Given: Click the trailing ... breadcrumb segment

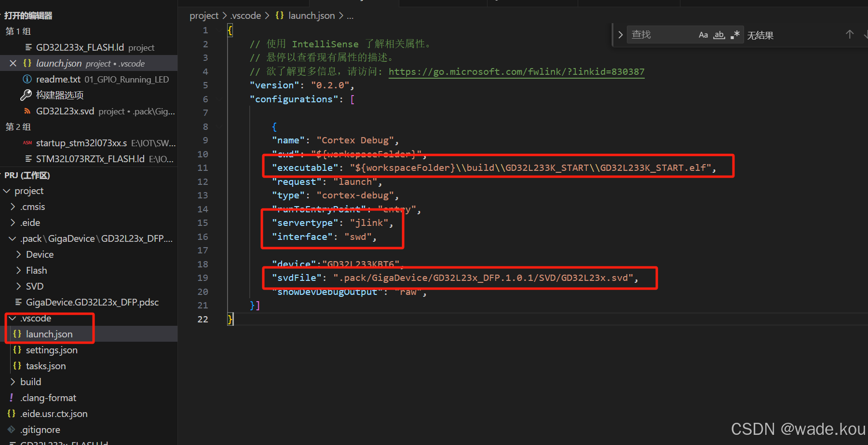Looking at the screenshot, I should [350, 15].
